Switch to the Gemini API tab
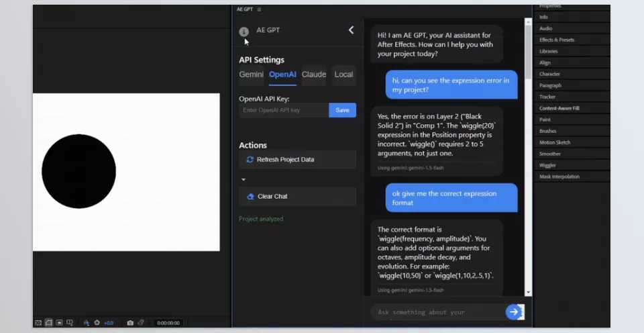Image resolution: width=644 pixels, height=333 pixels. 252,75
